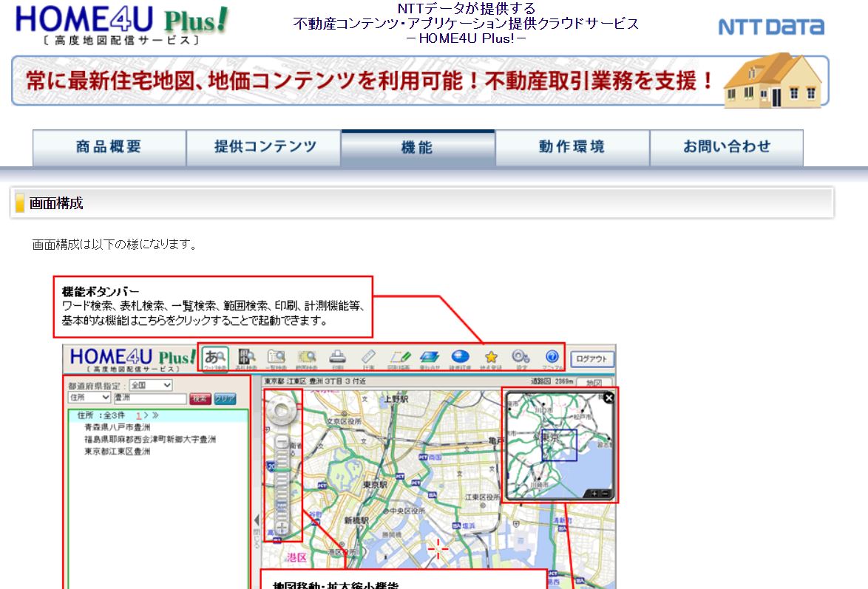Click the printer 印刷 icon
Viewport: 868px width, 589px height.
point(337,358)
